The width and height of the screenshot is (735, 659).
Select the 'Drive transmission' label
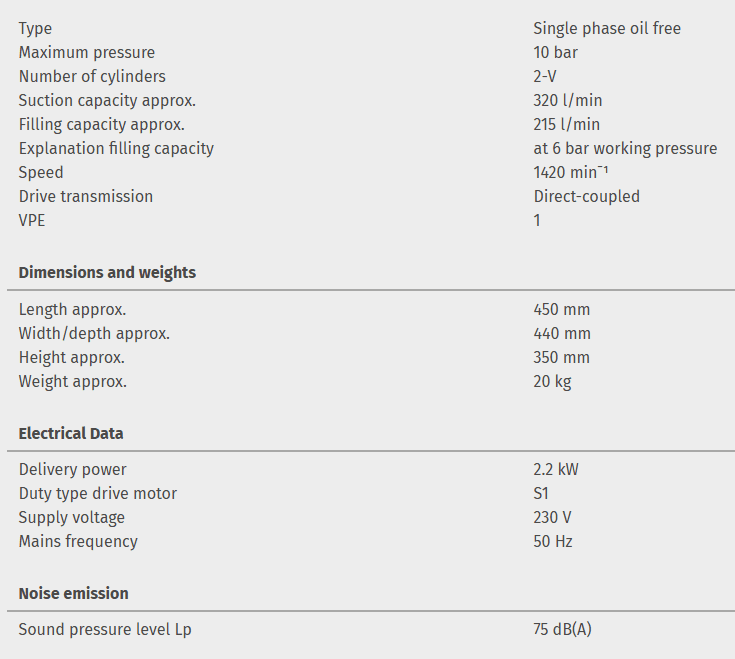coord(86,196)
